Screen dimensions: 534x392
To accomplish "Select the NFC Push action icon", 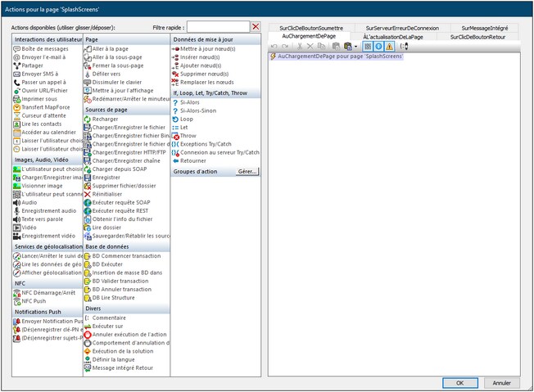I will (x=17, y=302).
